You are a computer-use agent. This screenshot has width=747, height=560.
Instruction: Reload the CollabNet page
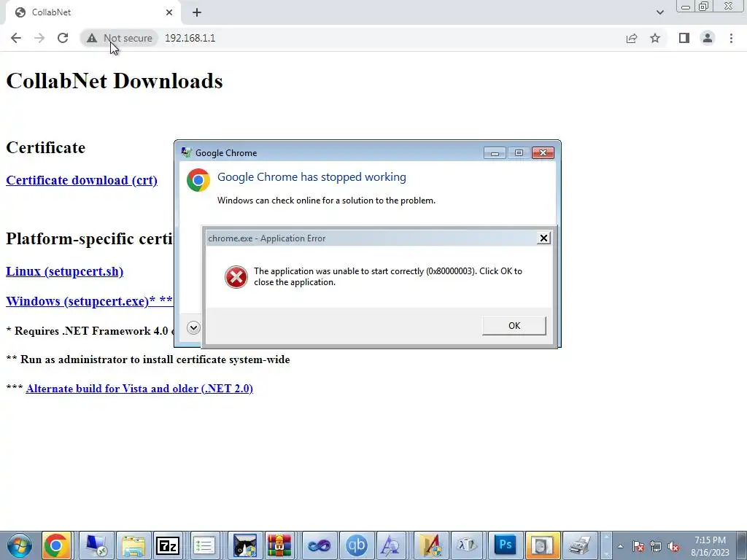63,38
